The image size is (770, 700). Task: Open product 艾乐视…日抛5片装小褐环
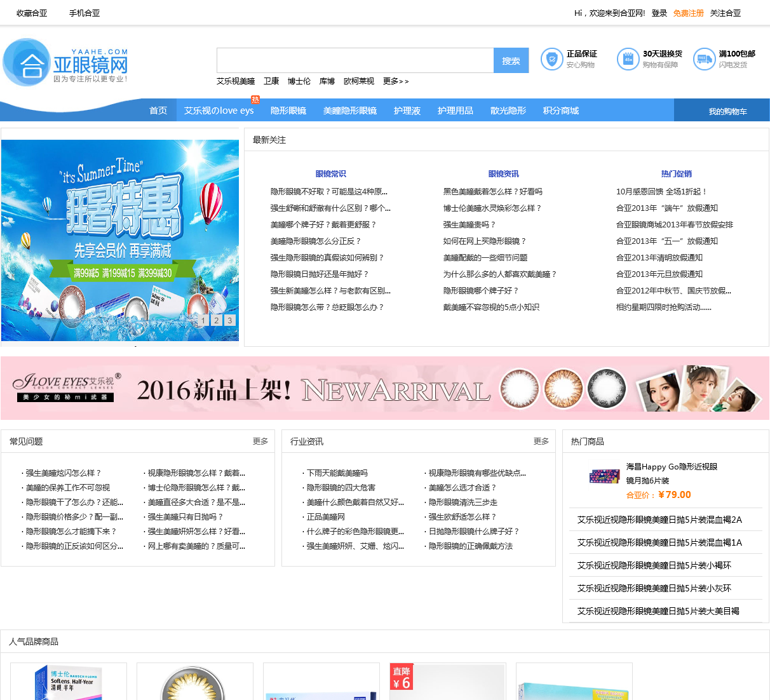pos(654,565)
